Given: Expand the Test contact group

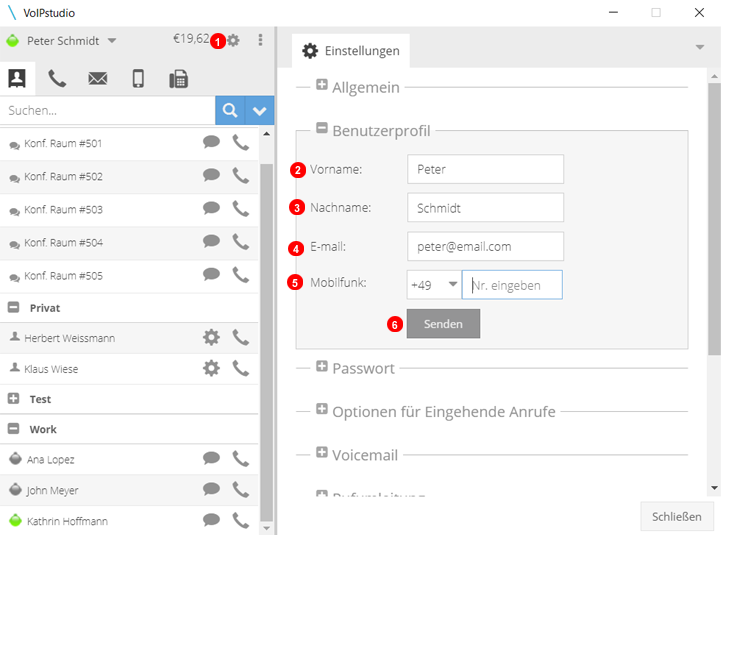Looking at the screenshot, I should click(14, 398).
